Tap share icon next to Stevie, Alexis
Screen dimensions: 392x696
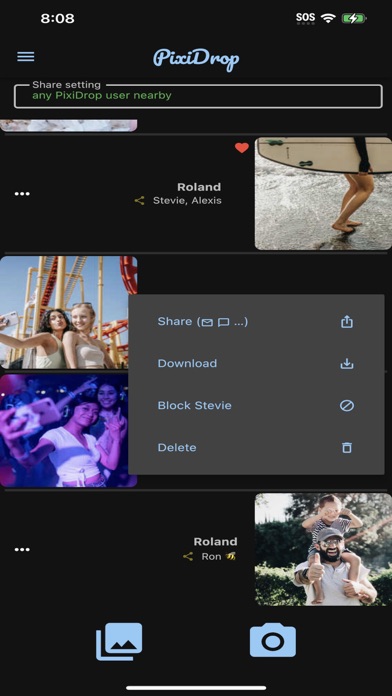click(139, 201)
